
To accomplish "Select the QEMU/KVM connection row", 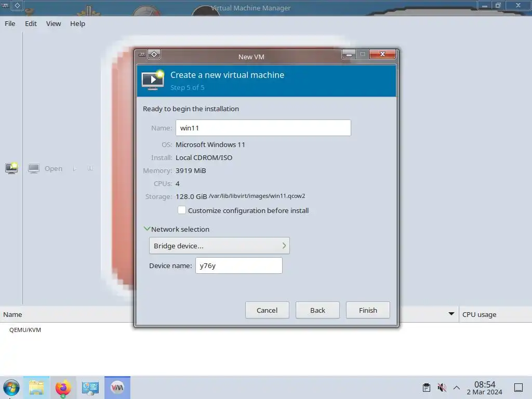I will point(25,330).
